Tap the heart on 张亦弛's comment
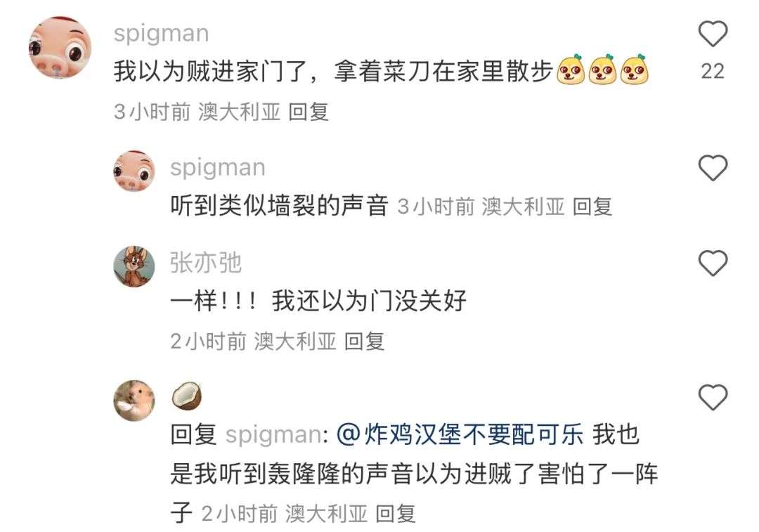 click(x=713, y=263)
